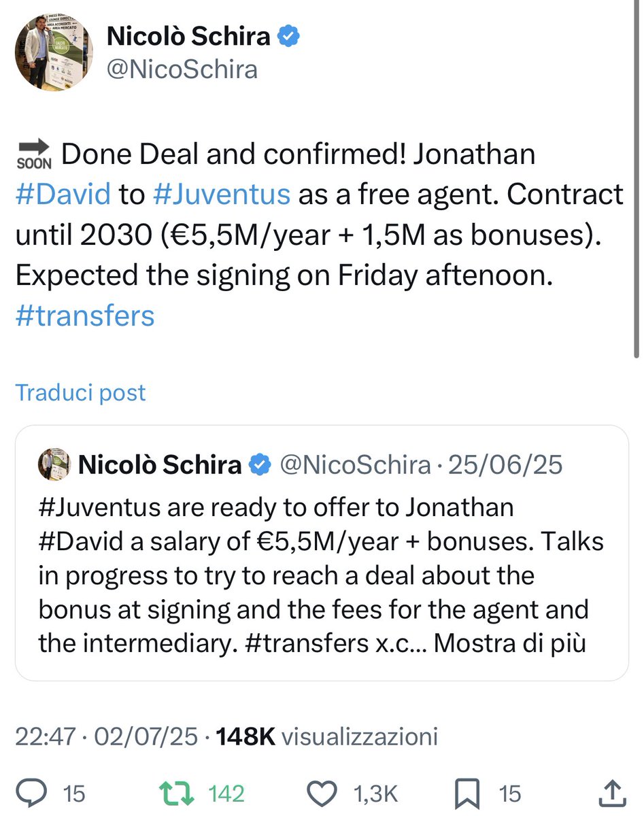Viewport: 644px width, 816px height.
Task: Click the verified badge in quoted post
Action: 260,465
